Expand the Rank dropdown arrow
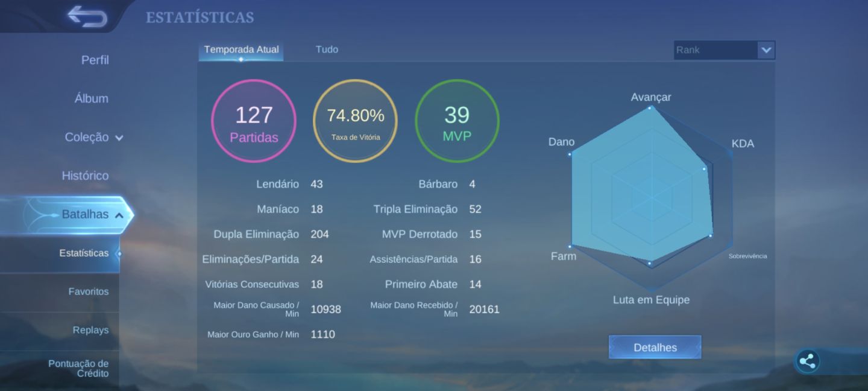Image resolution: width=868 pixels, height=391 pixels. (766, 50)
